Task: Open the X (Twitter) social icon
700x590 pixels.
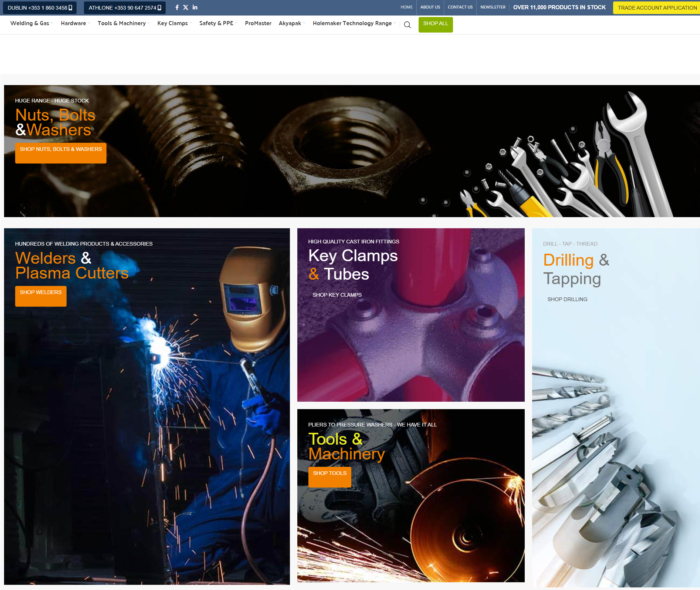Action: click(x=186, y=7)
